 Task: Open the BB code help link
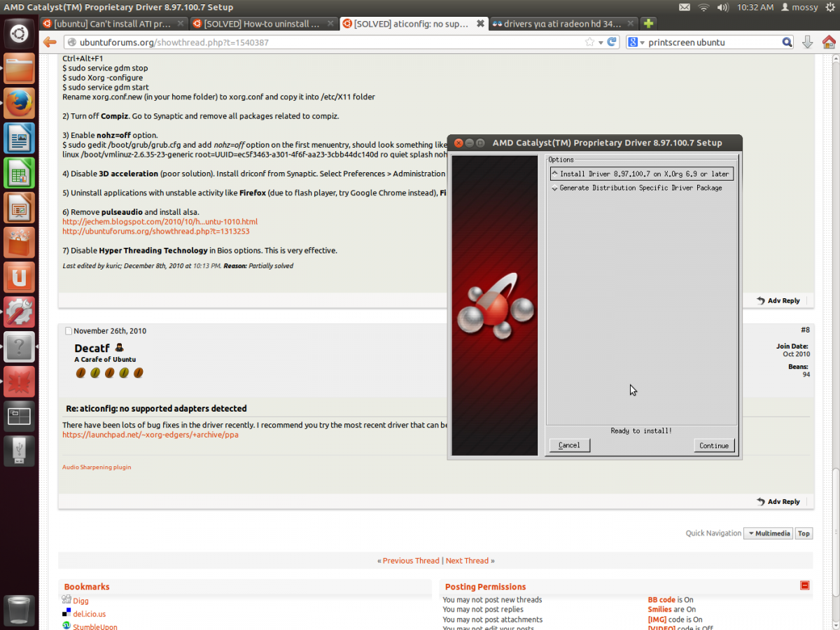661,600
